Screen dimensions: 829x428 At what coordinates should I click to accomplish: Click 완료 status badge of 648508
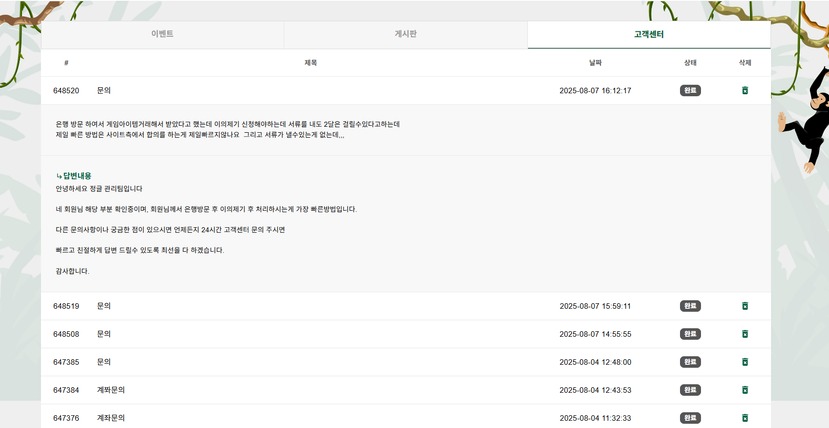click(690, 334)
